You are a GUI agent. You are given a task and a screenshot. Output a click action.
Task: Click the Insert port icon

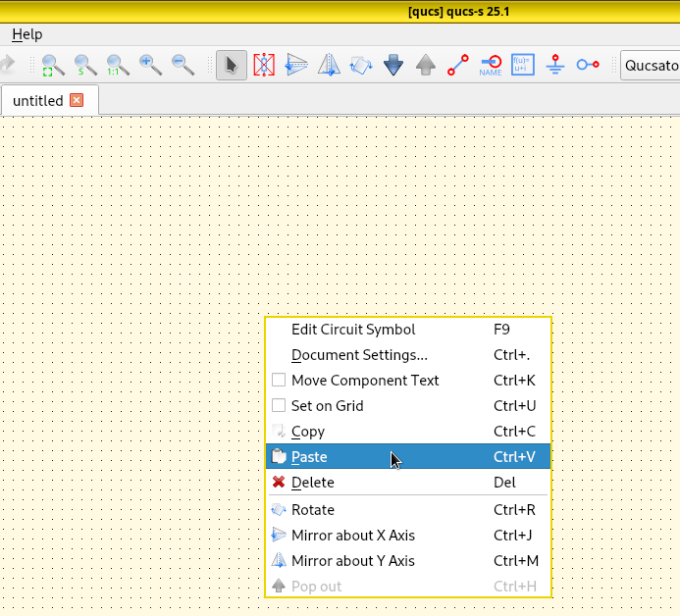[x=588, y=66]
